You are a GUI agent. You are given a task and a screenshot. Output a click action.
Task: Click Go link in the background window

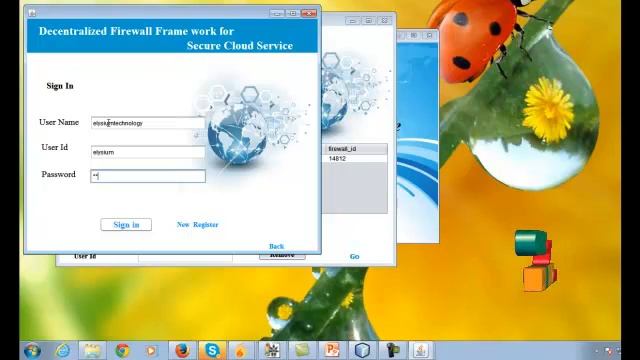[354, 256]
